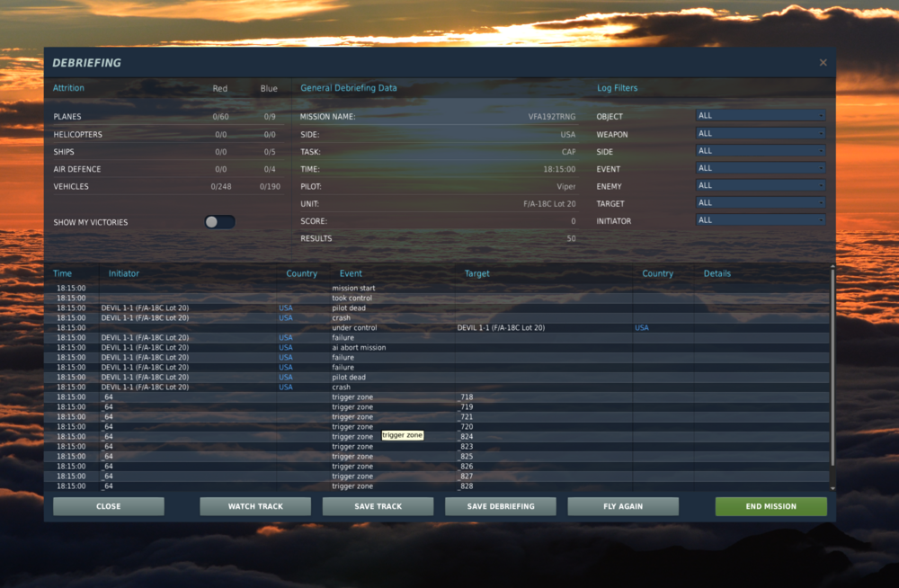Click the END MISSION button
Image resolution: width=899 pixels, height=588 pixels.
coord(770,506)
